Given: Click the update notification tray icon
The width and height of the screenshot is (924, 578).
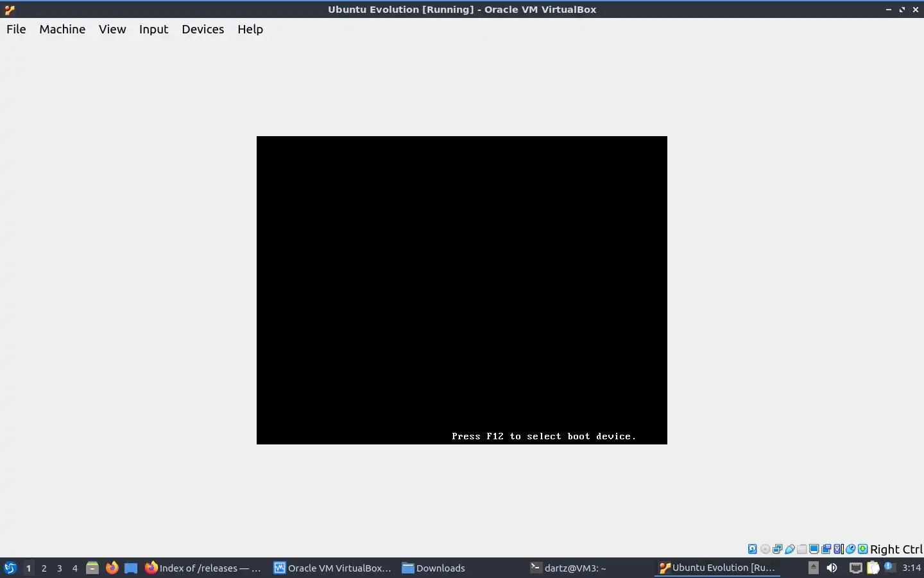Looking at the screenshot, I should pyautogui.click(x=889, y=567).
